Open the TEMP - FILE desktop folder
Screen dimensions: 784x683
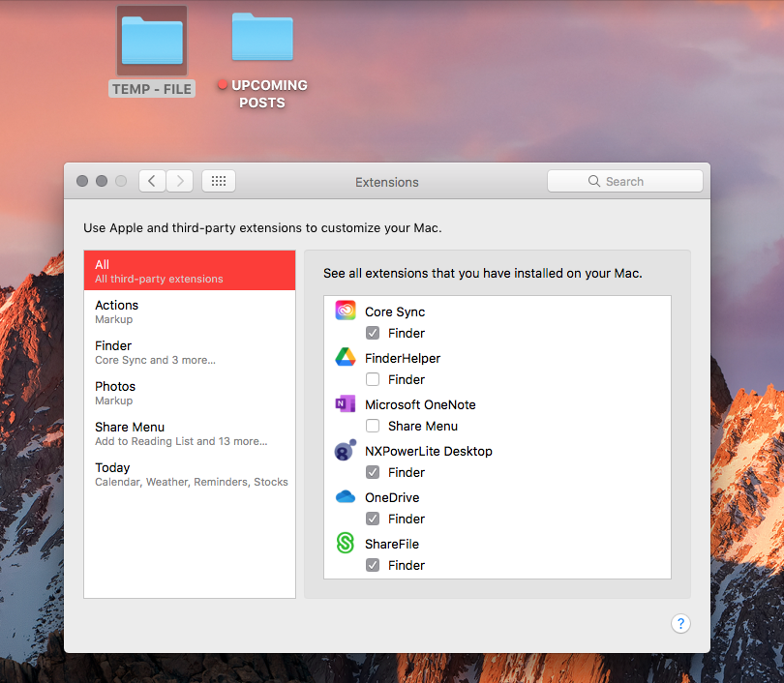[x=152, y=41]
